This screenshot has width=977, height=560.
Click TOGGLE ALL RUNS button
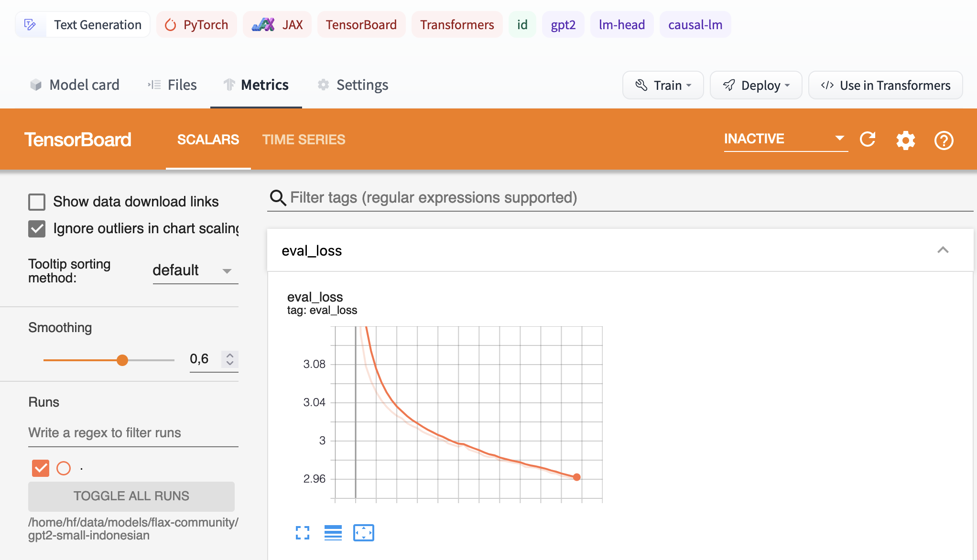click(x=131, y=496)
